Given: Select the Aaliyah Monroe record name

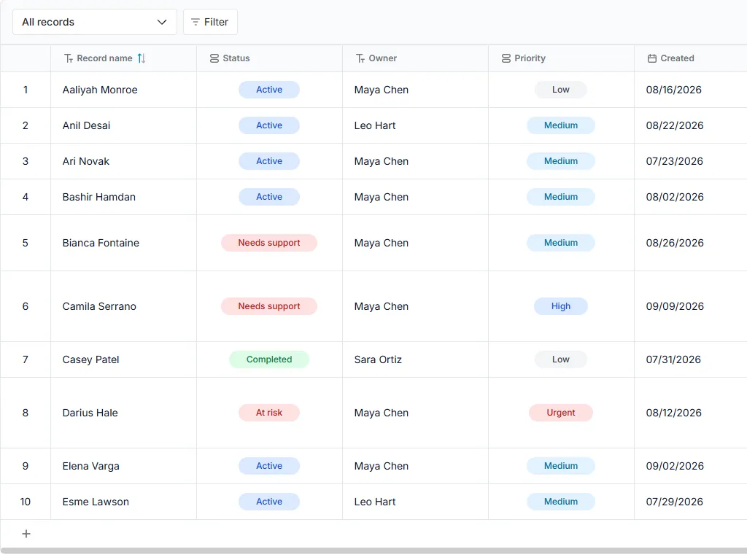Looking at the screenshot, I should click(x=100, y=90).
